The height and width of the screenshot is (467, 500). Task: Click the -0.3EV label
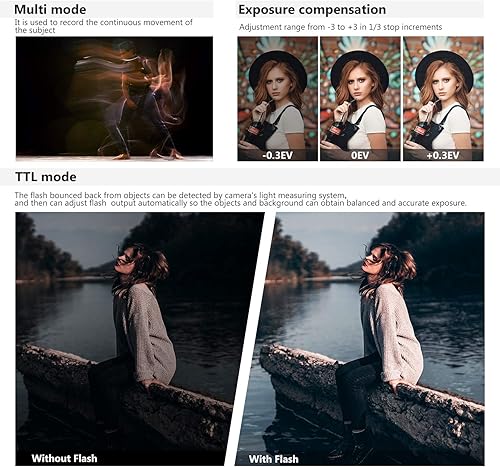(x=277, y=155)
